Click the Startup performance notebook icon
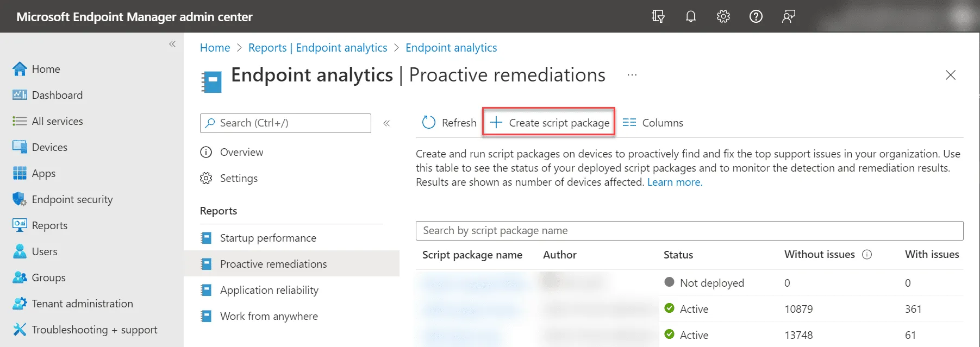The width and height of the screenshot is (980, 347). (x=206, y=238)
